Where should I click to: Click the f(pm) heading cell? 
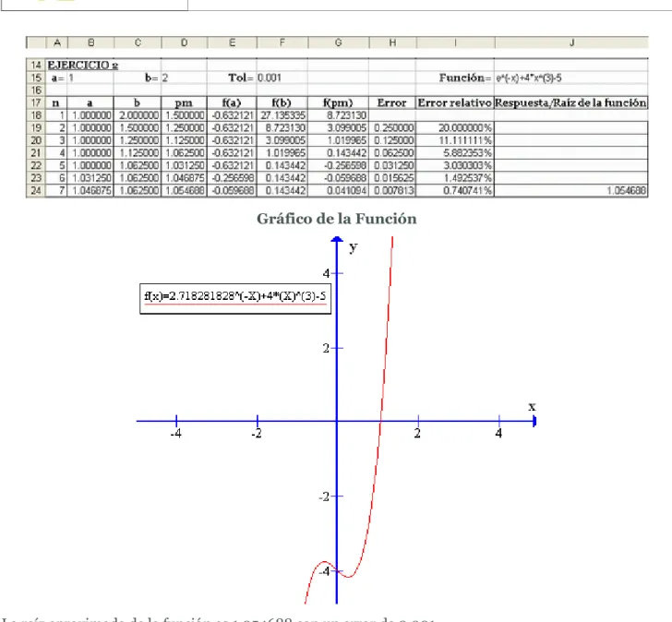coord(338,102)
